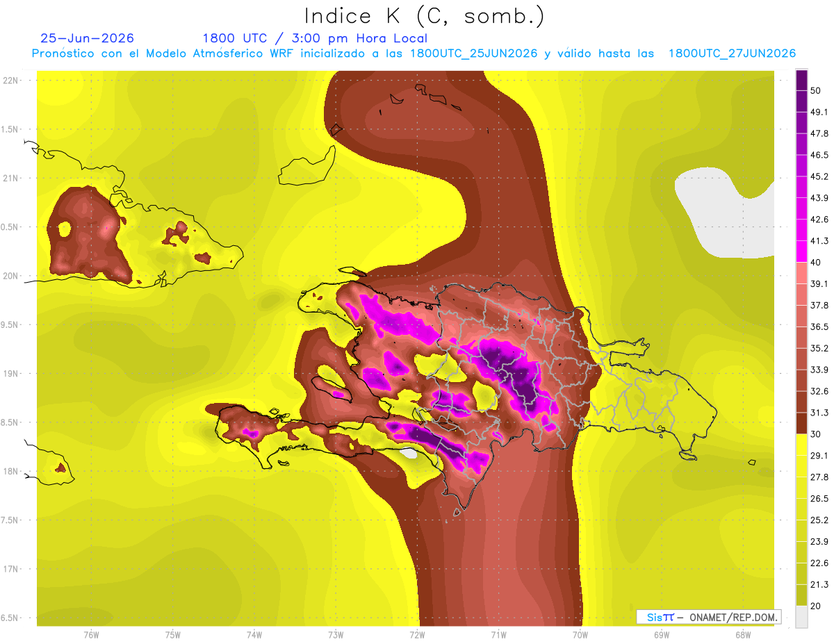Click the "46.5" colorbar value

[x=819, y=155]
